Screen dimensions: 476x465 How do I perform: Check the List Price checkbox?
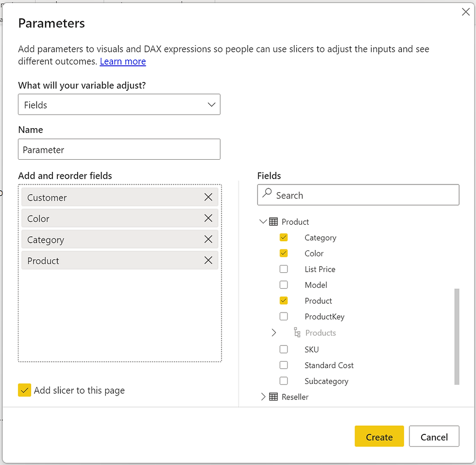(284, 269)
